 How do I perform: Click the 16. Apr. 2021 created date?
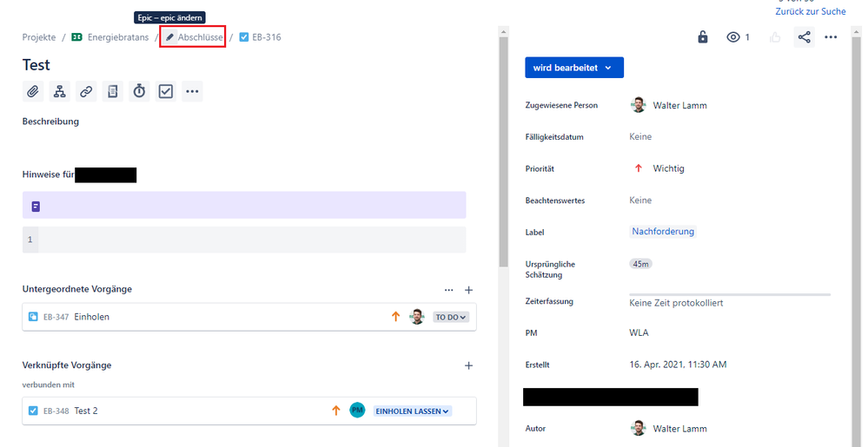[x=678, y=365]
